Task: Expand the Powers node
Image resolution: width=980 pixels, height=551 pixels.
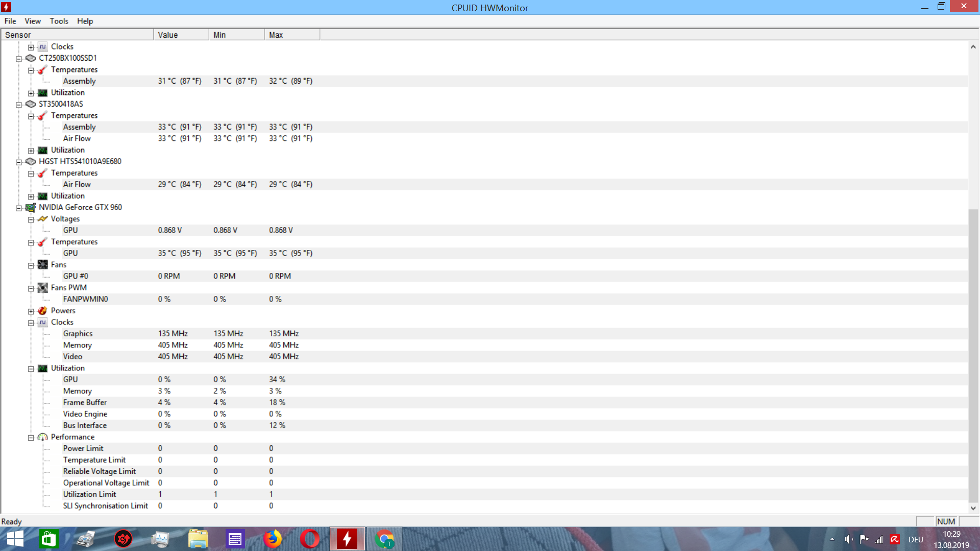Action: 31,311
